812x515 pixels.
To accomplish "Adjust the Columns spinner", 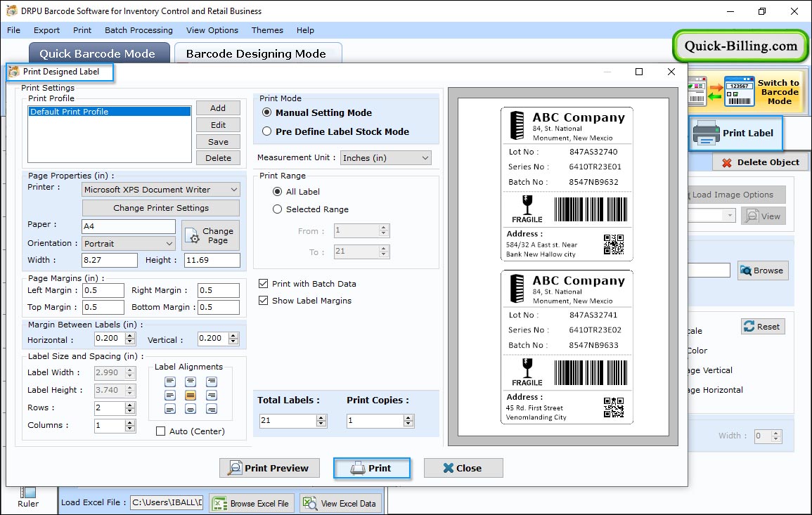I will (x=130, y=426).
